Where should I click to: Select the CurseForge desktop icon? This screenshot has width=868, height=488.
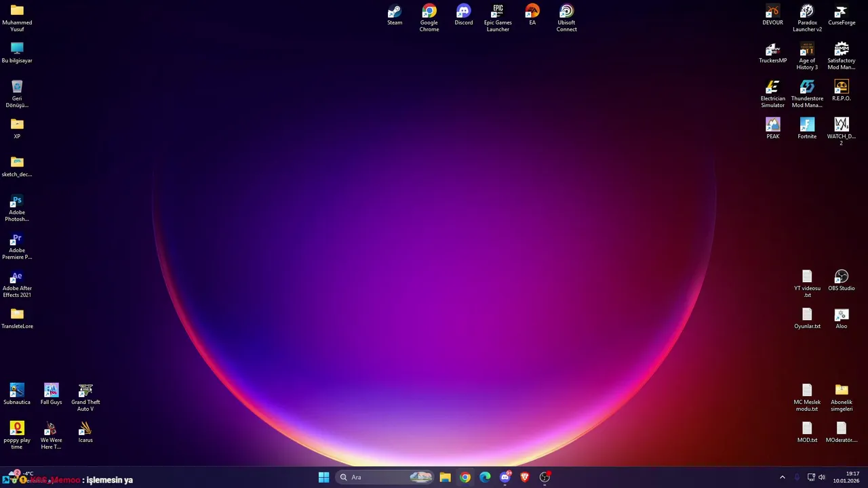pos(842,15)
